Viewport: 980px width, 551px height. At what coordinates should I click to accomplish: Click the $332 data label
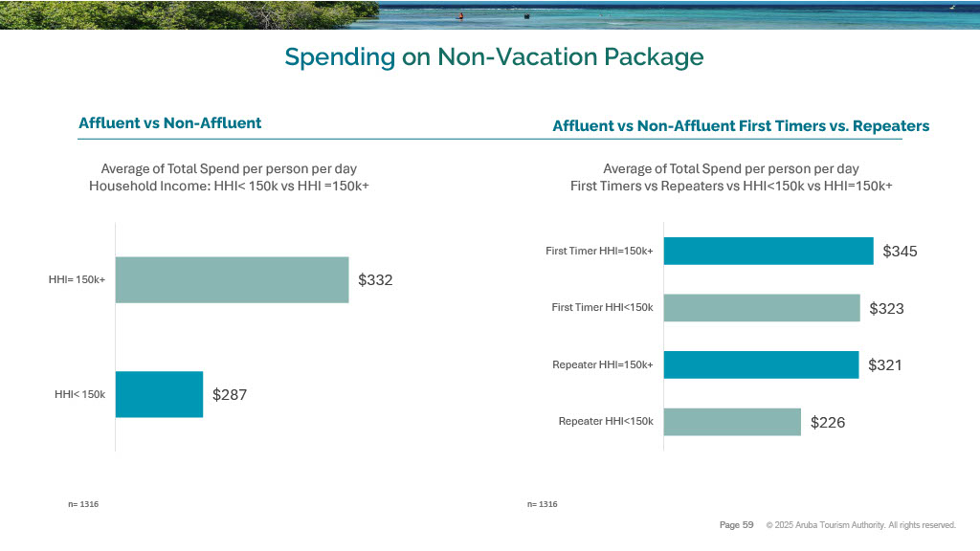[x=375, y=280]
